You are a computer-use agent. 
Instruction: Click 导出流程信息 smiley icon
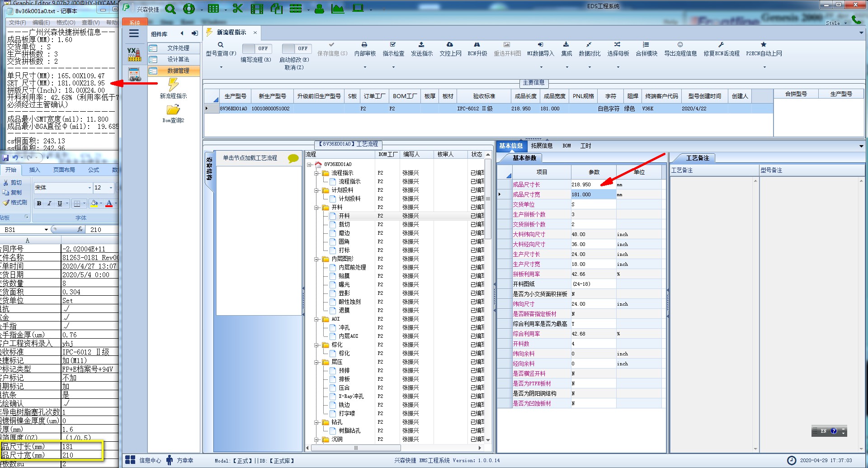point(680,45)
